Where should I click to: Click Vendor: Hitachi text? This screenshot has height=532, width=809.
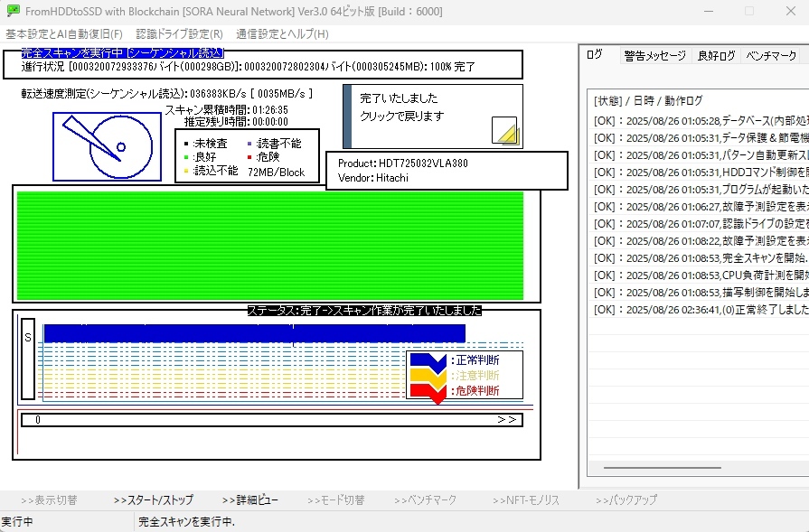[x=373, y=178]
